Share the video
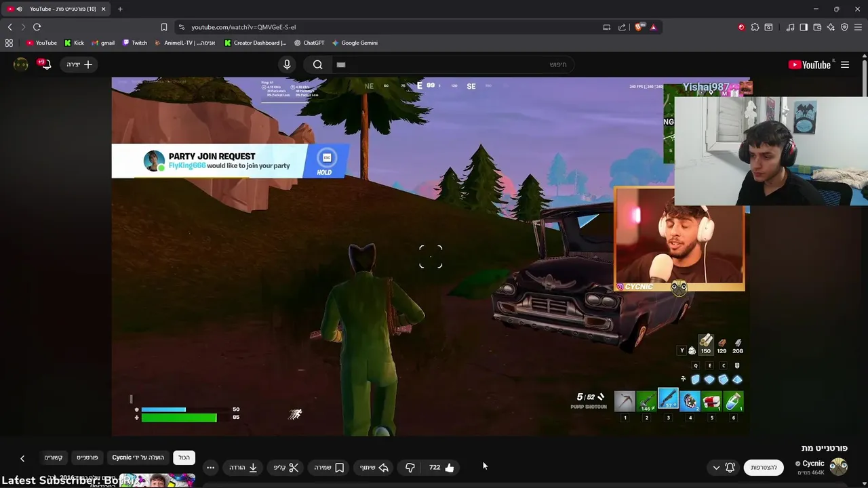 coord(374,467)
